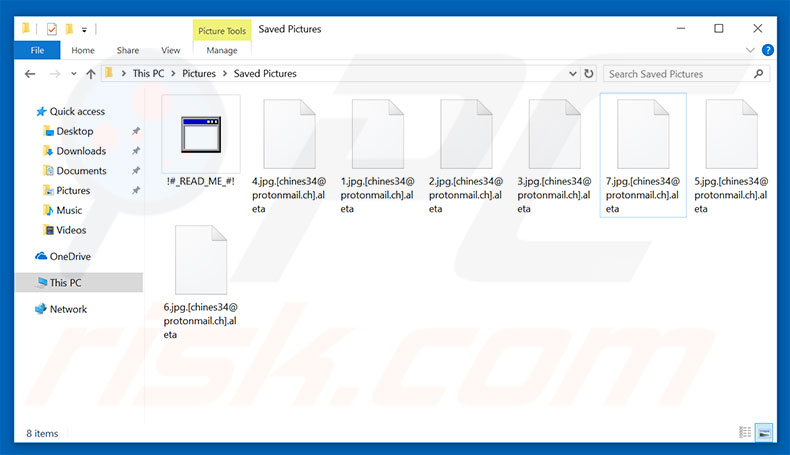Expand the chevron before This PC in path
The image size is (790, 455).
pyautogui.click(x=123, y=74)
